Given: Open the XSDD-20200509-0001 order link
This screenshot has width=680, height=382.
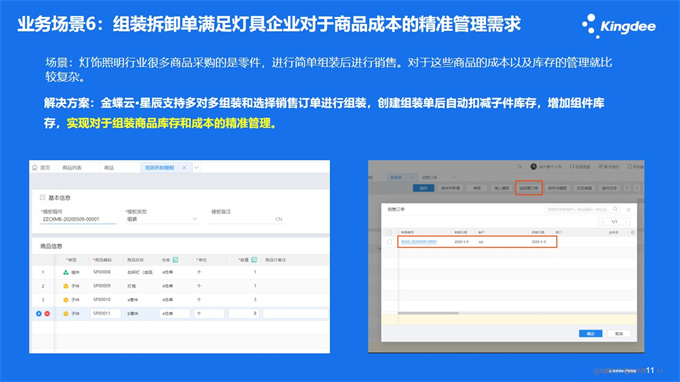Looking at the screenshot, I should pyautogui.click(x=419, y=242).
